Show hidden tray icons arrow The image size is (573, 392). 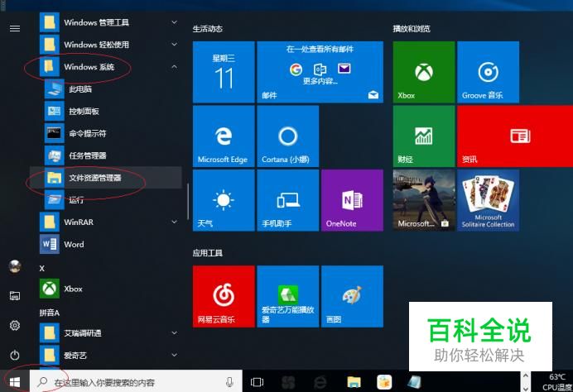pos(526,375)
